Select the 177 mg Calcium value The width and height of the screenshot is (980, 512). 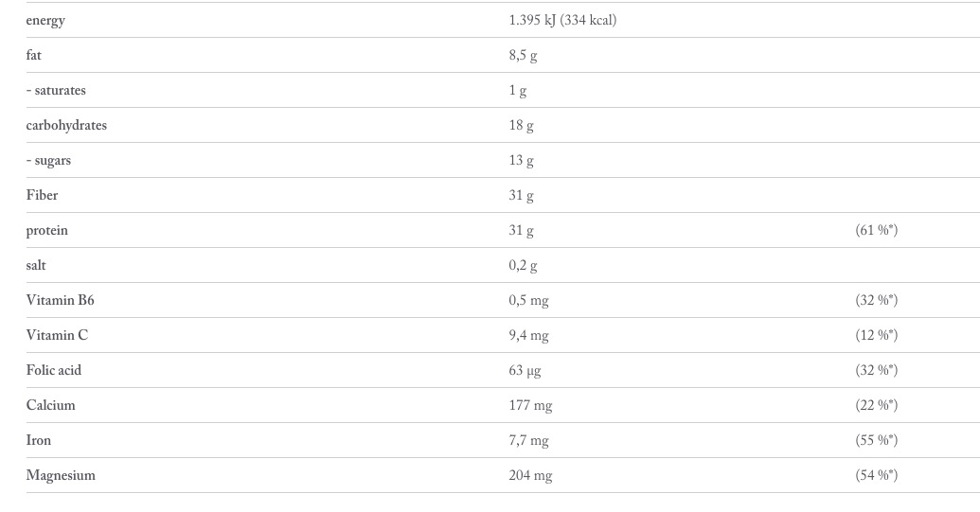click(530, 405)
